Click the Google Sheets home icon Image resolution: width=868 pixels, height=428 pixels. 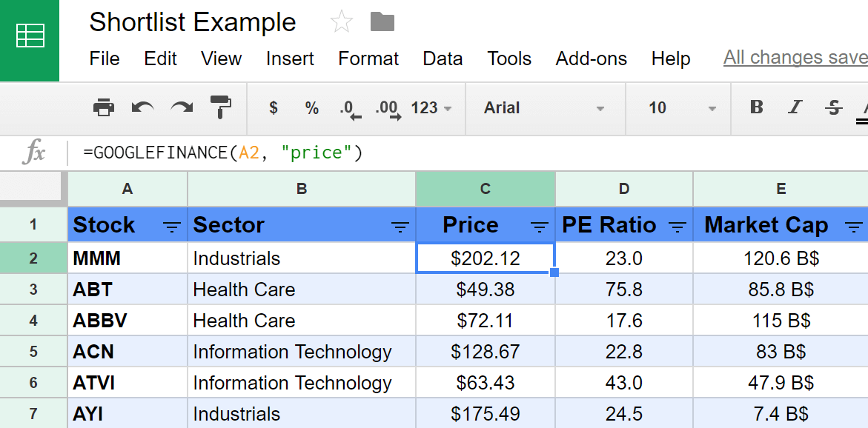pyautogui.click(x=30, y=41)
